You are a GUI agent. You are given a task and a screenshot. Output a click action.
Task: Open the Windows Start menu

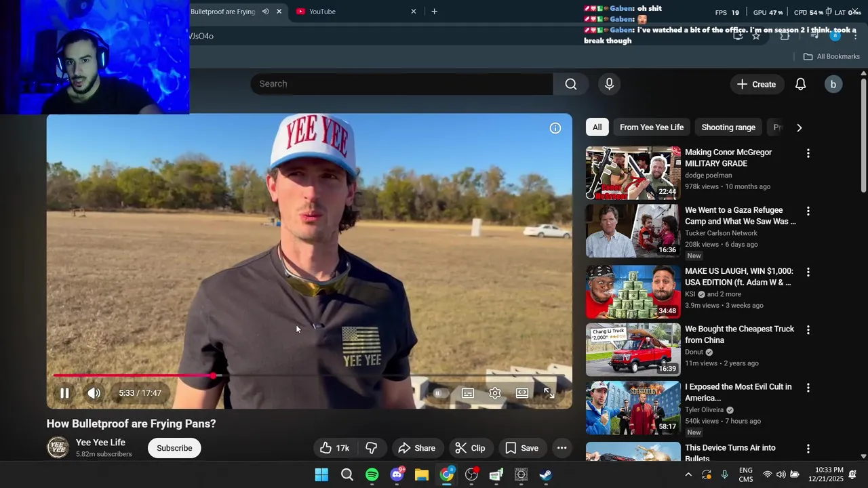(x=321, y=474)
